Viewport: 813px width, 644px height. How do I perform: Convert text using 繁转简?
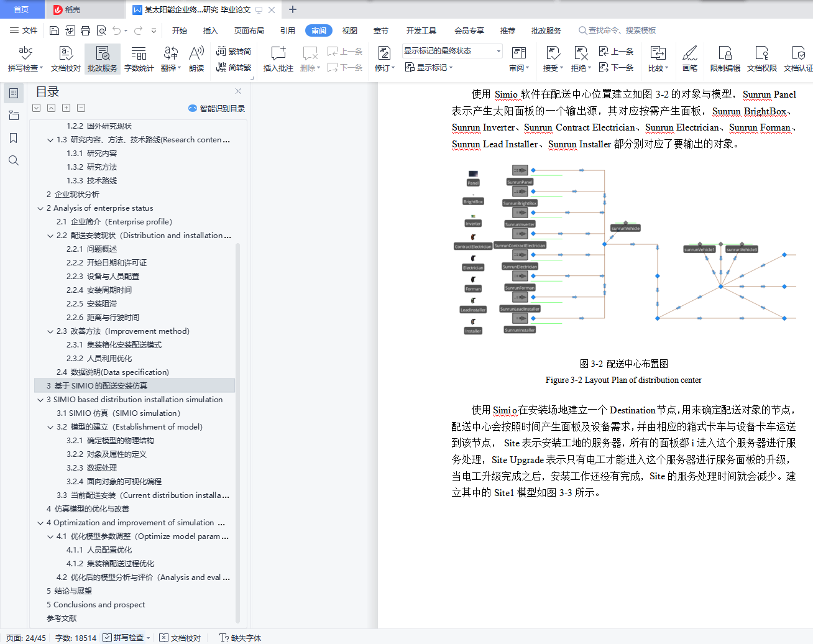pos(234,52)
